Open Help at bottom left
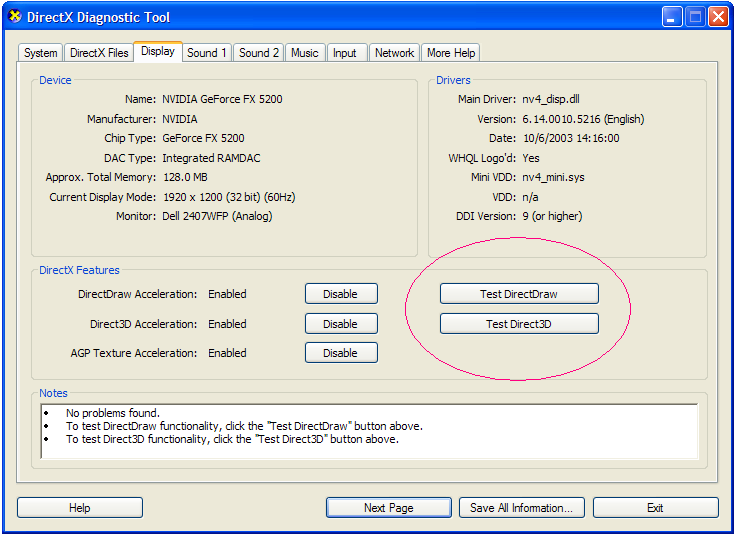The image size is (735, 535). [x=80, y=508]
